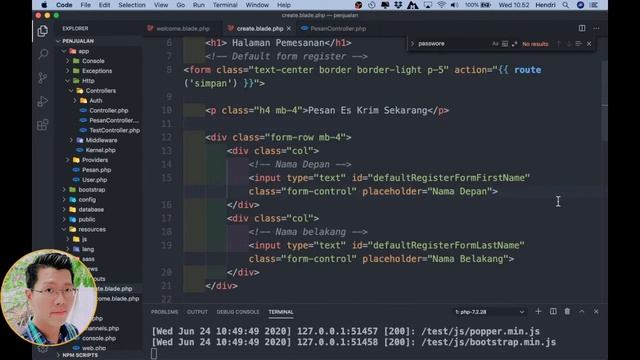Open editor More Actions ellipsis menu
This screenshot has width=640, height=360.
[596, 28]
